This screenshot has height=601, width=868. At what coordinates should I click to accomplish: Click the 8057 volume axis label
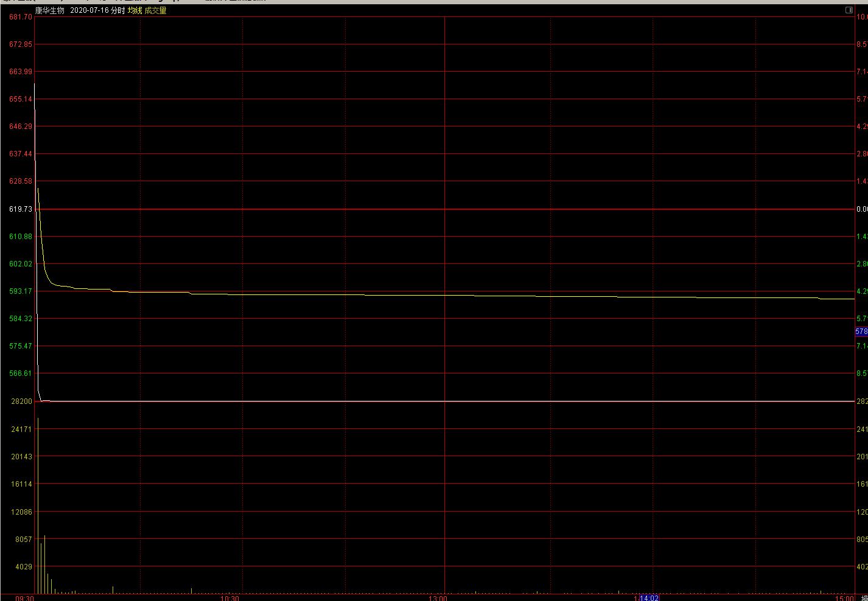24,540
